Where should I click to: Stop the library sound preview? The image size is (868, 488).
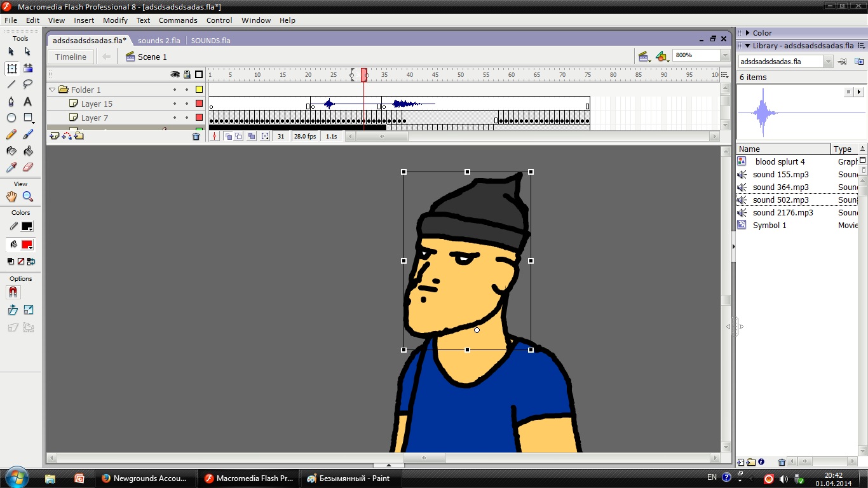[x=848, y=92]
